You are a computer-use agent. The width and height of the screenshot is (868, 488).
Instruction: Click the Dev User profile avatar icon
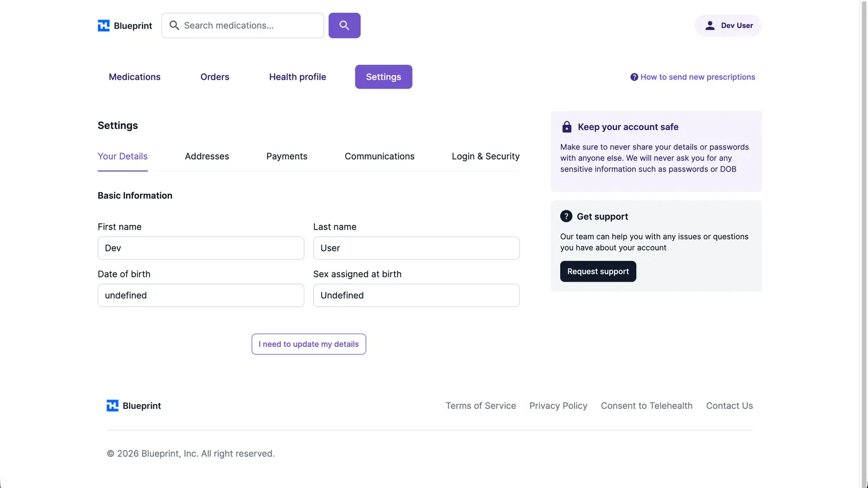710,25
